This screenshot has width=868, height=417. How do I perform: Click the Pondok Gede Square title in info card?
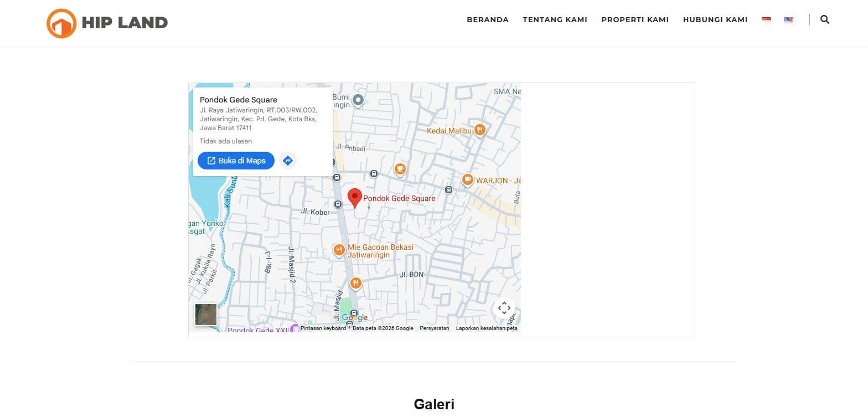coord(239,100)
